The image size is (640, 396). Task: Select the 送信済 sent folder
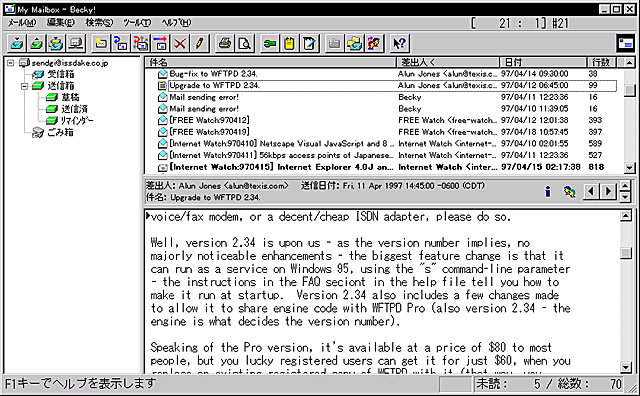click(x=74, y=109)
